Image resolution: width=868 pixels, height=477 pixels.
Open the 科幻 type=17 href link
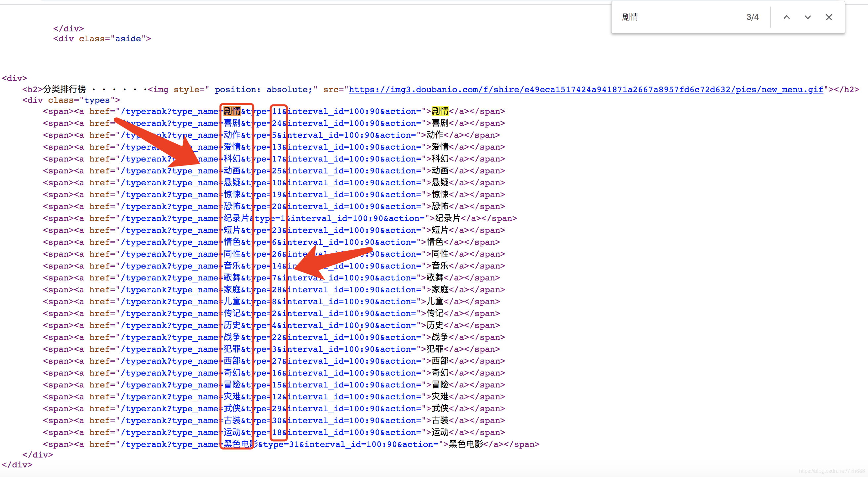271,159
